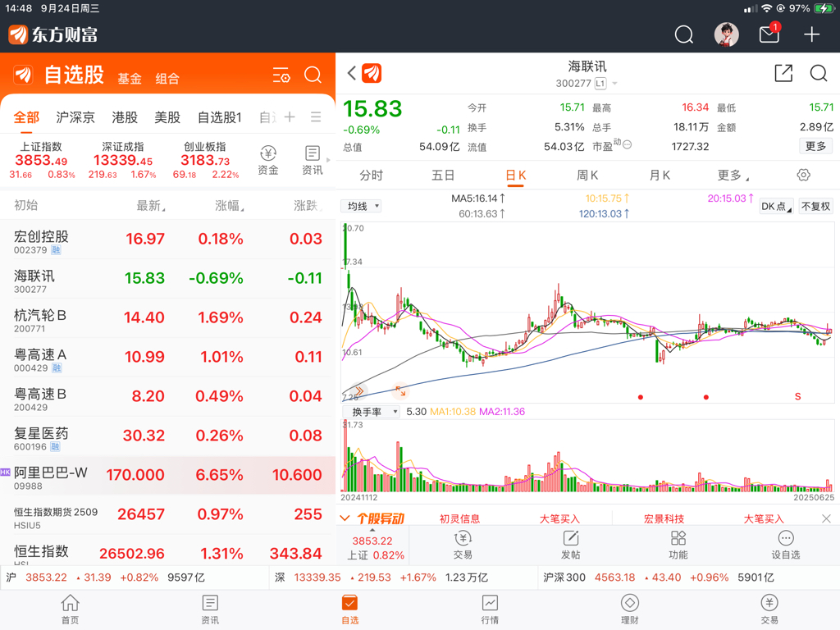
Task: Open user profile avatar
Action: pos(727,34)
